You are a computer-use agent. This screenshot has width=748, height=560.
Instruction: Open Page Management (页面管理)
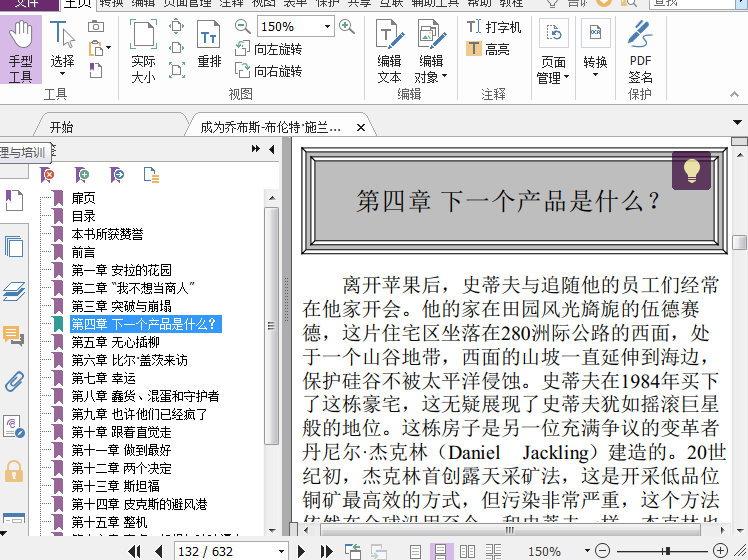553,52
